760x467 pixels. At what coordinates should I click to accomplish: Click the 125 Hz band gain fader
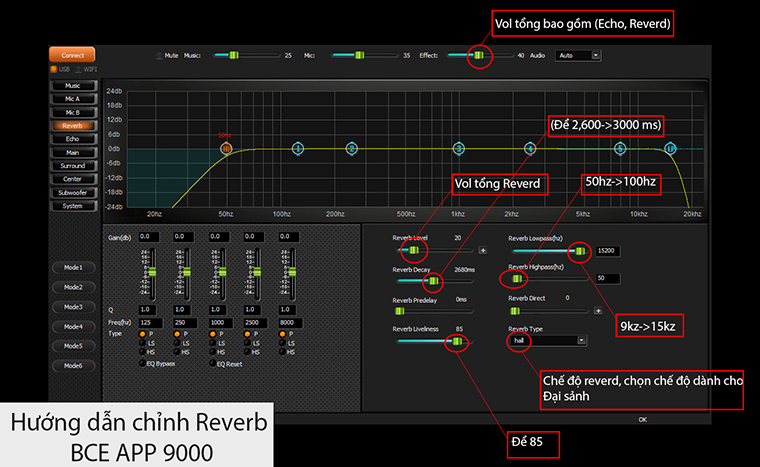coord(152,272)
